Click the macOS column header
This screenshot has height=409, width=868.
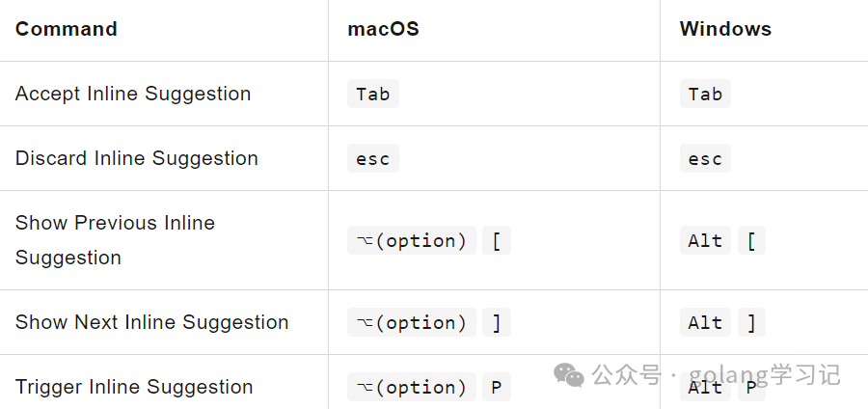[383, 29]
